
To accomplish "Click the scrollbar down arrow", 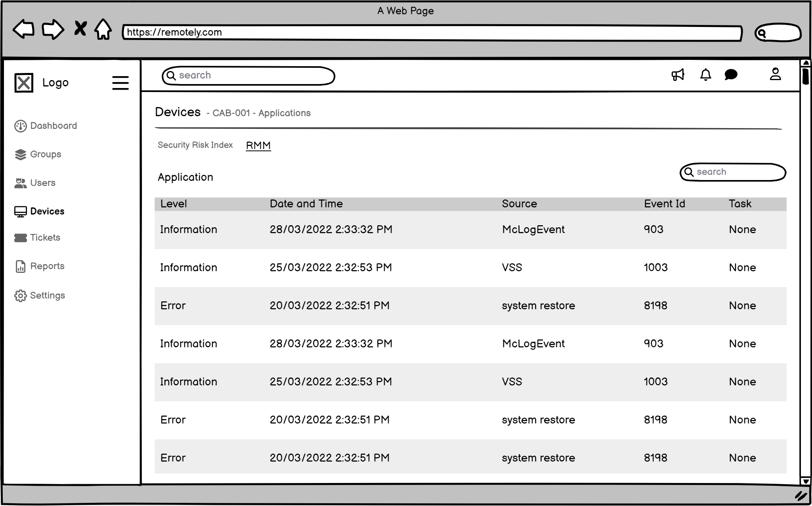I will pyautogui.click(x=805, y=481).
